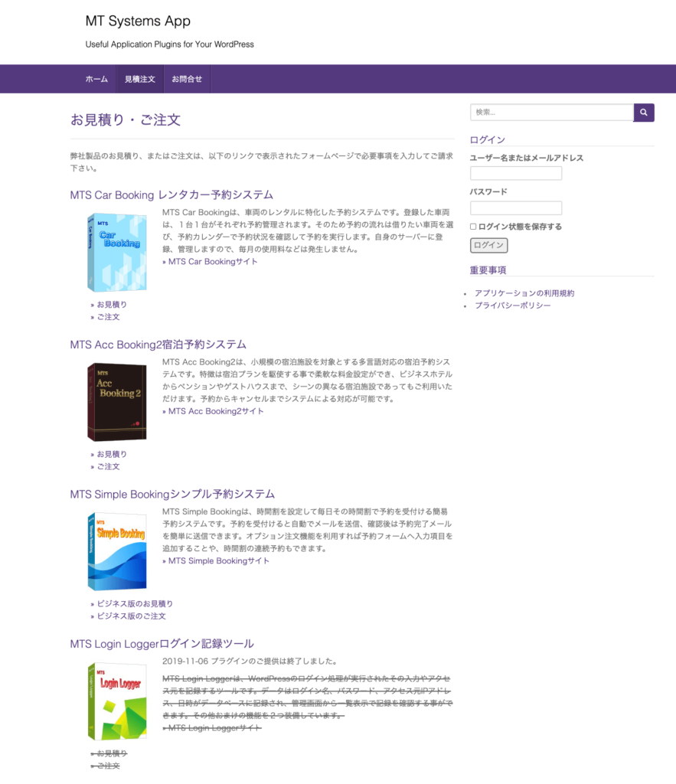
Task: Open the プライバシーポリシー link
Action: (512, 305)
